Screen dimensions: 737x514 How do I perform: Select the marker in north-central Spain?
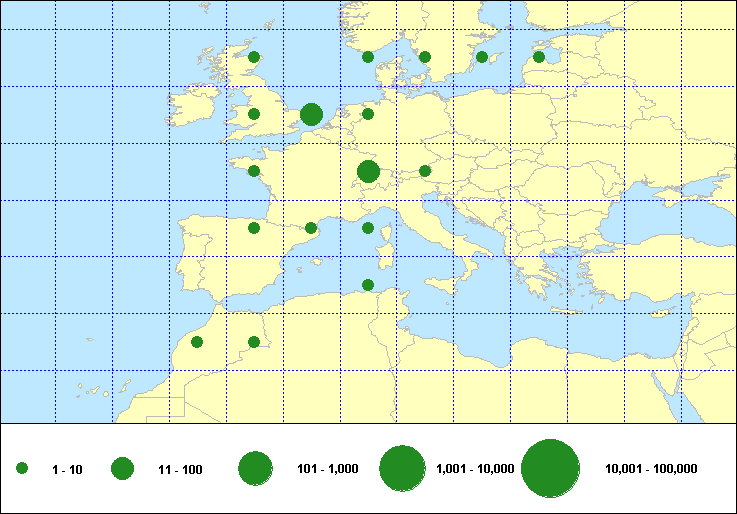pyautogui.click(x=254, y=228)
